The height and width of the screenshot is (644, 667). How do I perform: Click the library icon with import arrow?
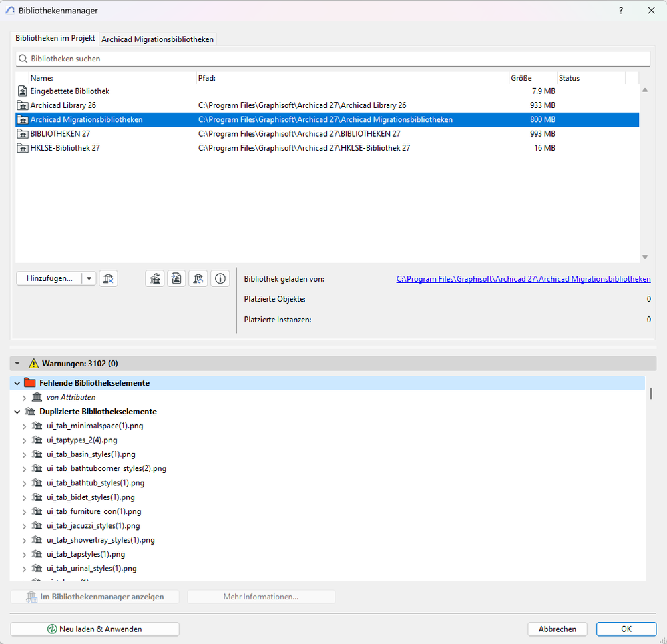(x=176, y=279)
